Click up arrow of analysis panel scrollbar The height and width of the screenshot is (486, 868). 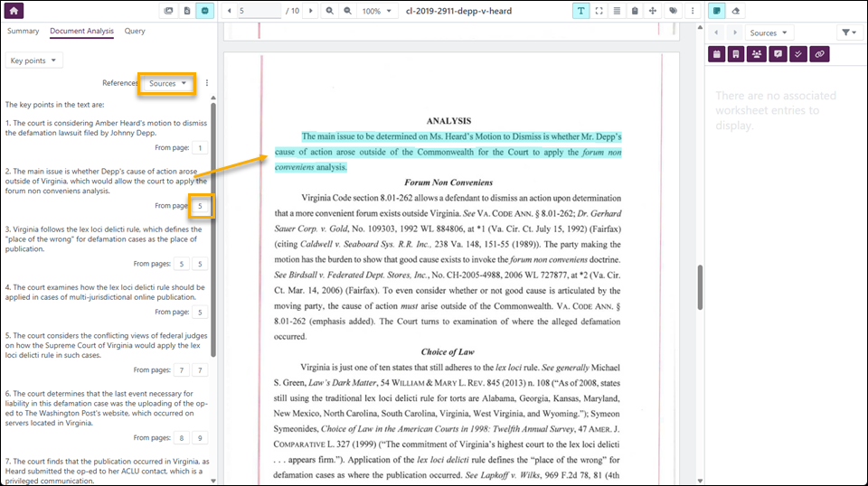(213, 98)
